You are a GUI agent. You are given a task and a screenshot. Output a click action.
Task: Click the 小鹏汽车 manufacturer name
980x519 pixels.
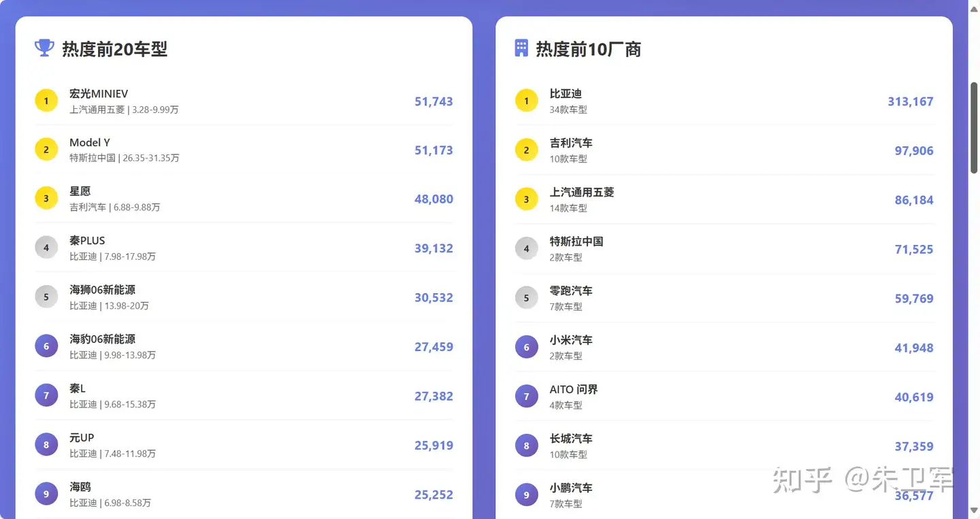pyautogui.click(x=571, y=488)
